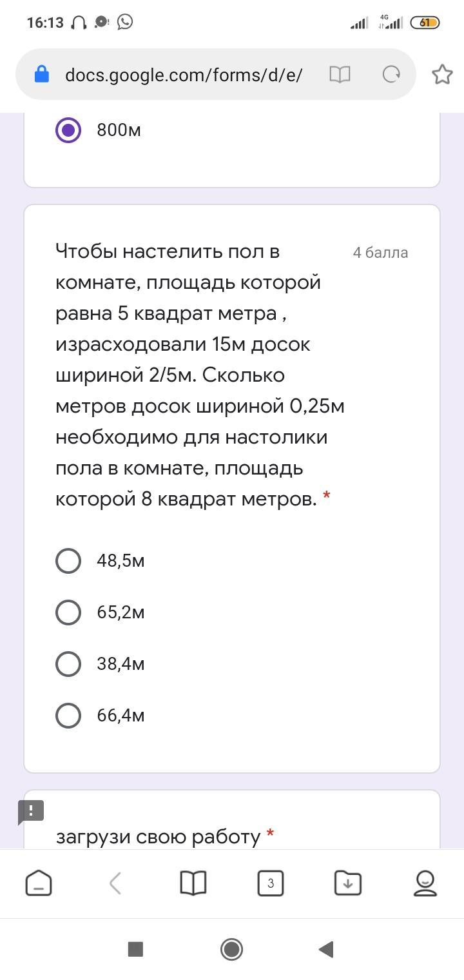Open bookmarks book icon in bottom bar
The width and height of the screenshot is (464, 980).
(x=193, y=883)
